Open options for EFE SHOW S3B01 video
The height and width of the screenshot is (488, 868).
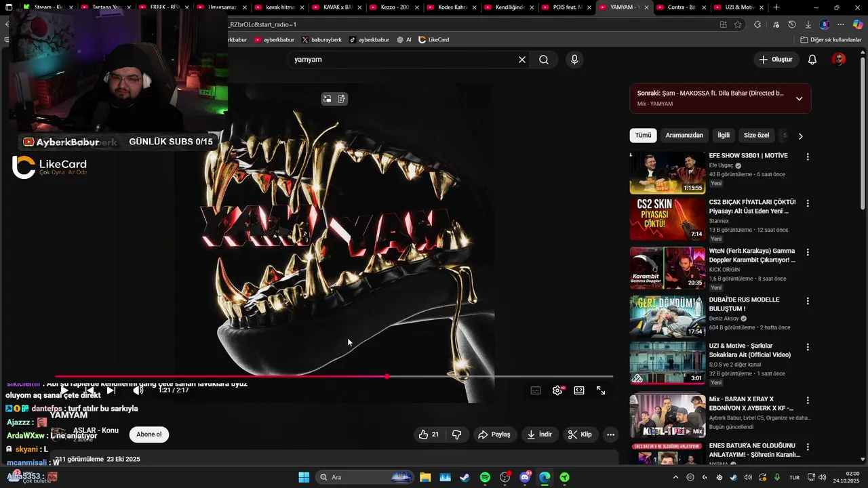click(x=807, y=157)
